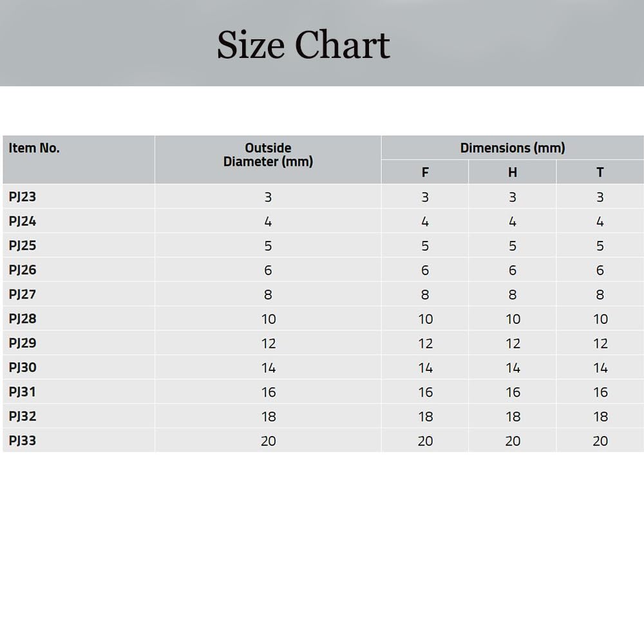Click the T dimension for PJ33

pyautogui.click(x=600, y=441)
